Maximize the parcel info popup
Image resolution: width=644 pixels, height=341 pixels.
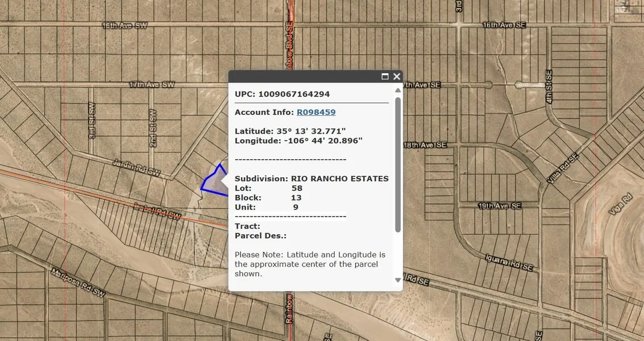coord(385,76)
